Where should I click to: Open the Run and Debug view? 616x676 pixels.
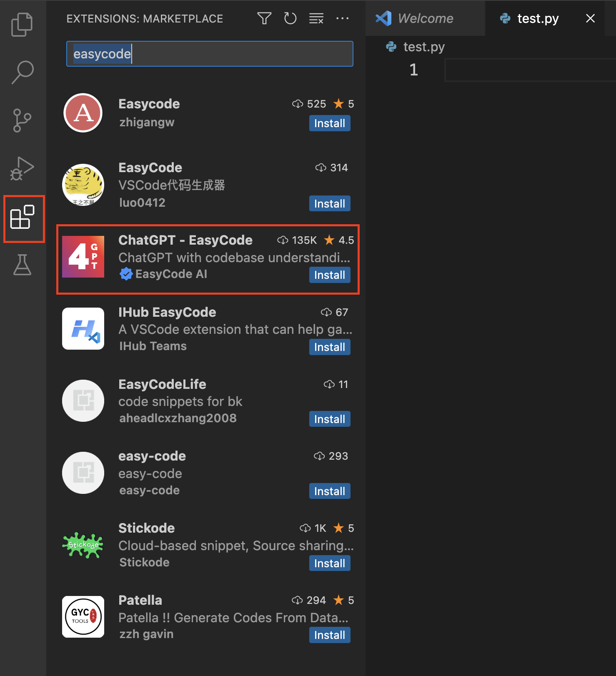(x=22, y=168)
